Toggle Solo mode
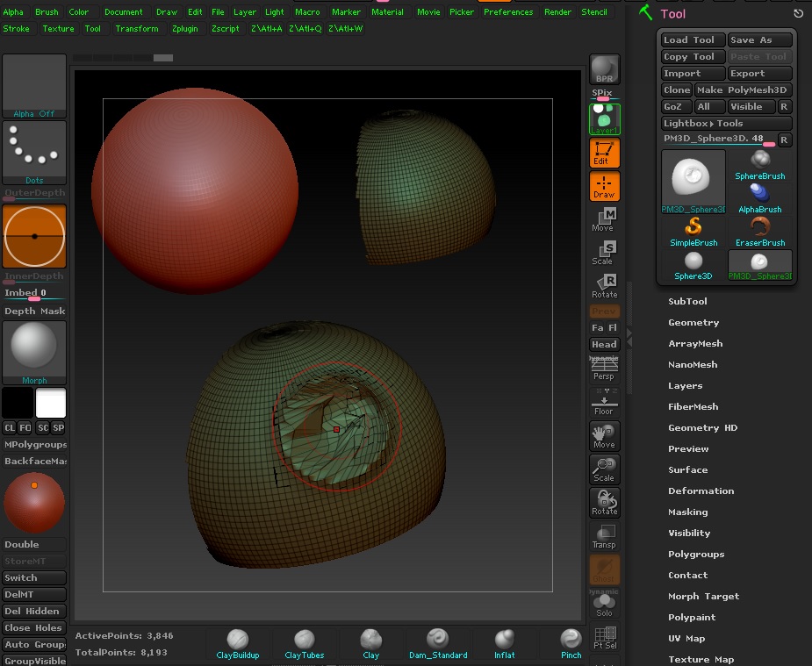The image size is (812, 666). (604, 604)
